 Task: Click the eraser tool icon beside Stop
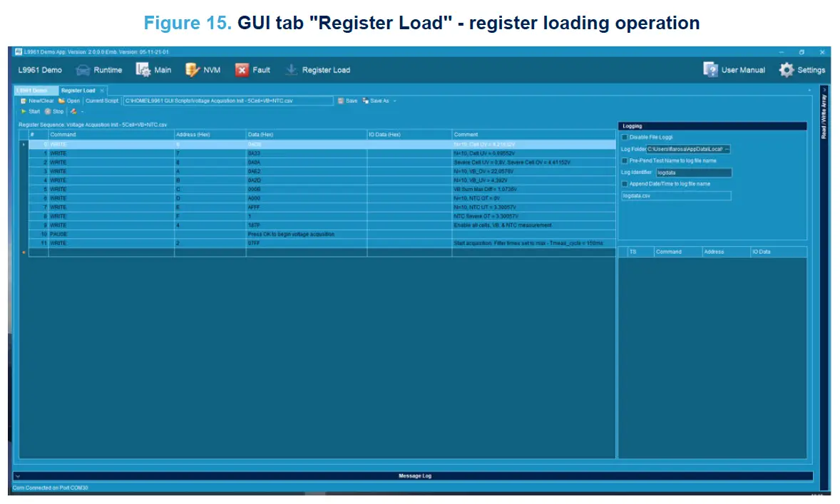[x=73, y=111]
